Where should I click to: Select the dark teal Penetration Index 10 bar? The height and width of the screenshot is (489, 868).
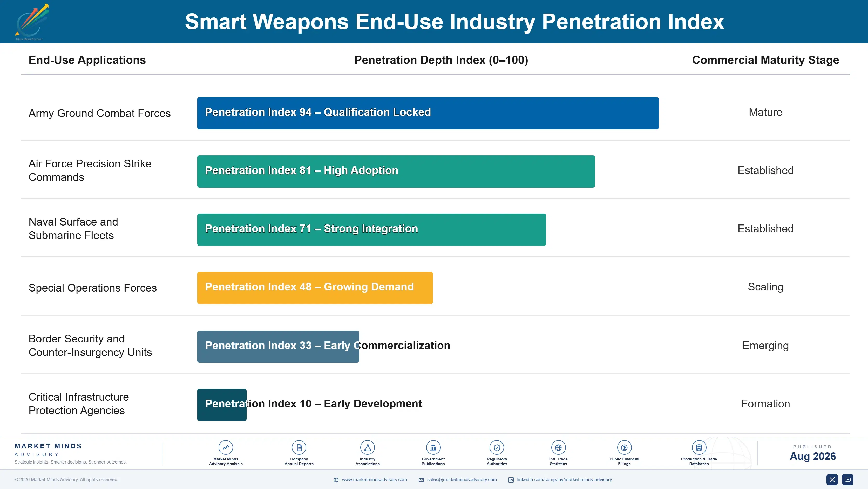pos(222,405)
